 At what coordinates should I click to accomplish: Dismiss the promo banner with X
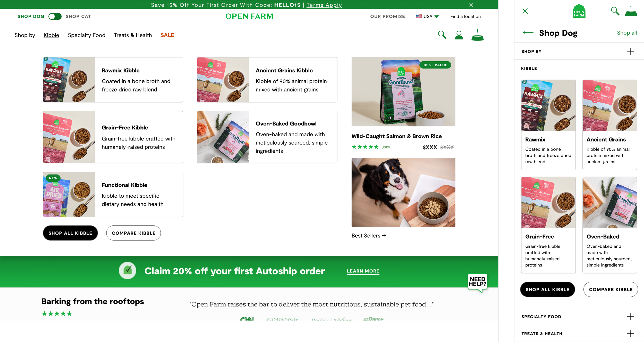pyautogui.click(x=471, y=5)
